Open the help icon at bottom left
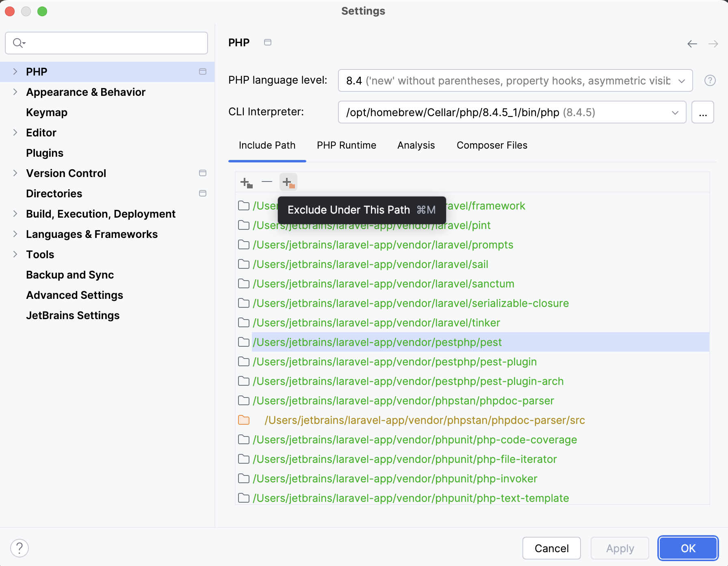This screenshot has height=566, width=728. pos(19,548)
